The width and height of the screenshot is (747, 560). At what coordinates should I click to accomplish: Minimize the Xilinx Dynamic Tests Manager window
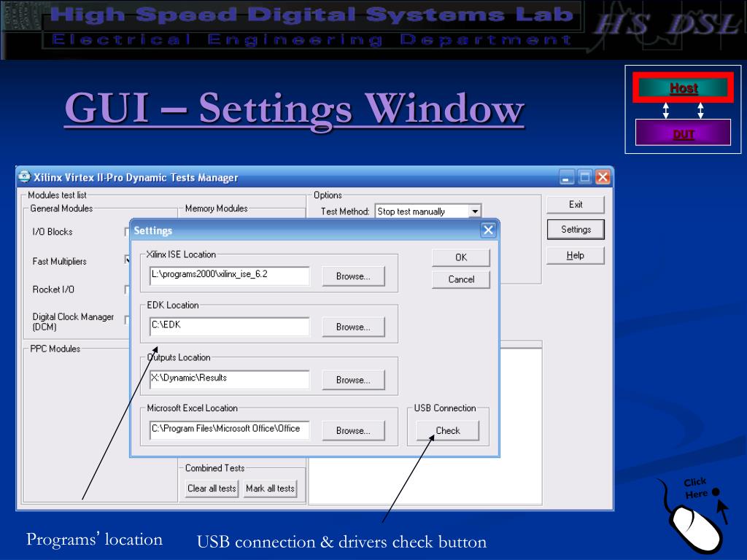click(565, 178)
